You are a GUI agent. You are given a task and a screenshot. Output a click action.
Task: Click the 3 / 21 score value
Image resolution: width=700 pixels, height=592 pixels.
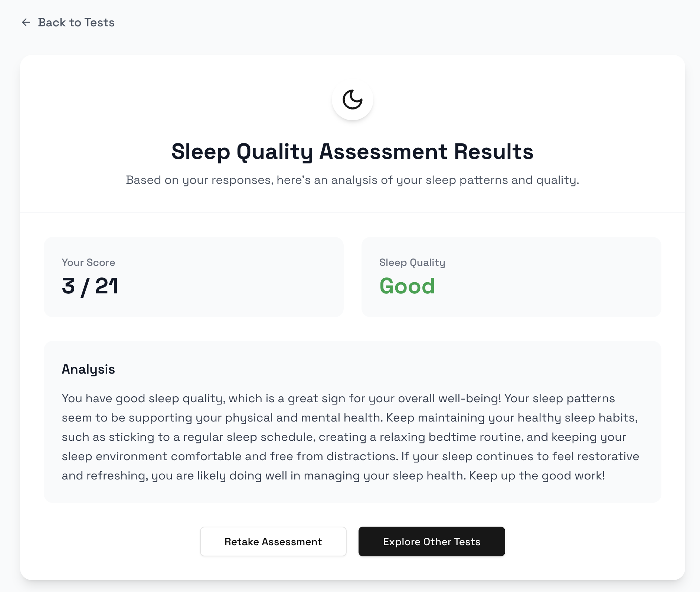[x=90, y=286]
